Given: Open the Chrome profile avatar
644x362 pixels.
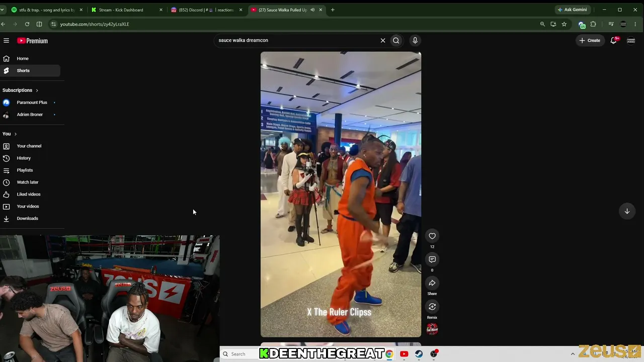Looking at the screenshot, I should [623, 24].
